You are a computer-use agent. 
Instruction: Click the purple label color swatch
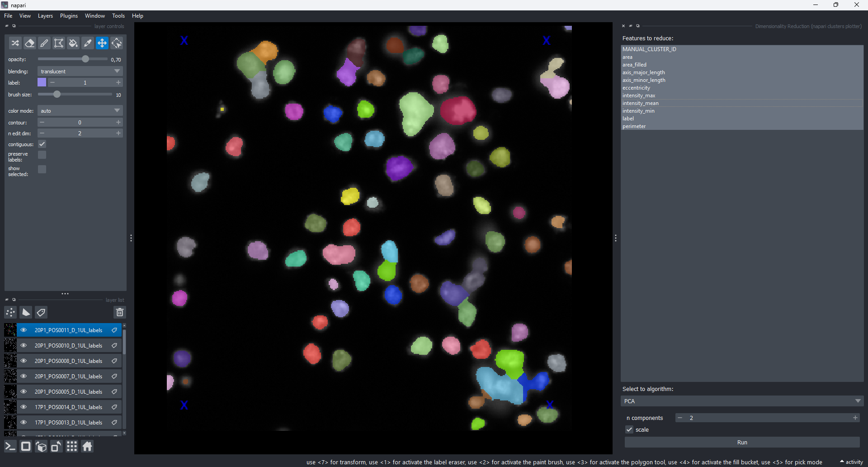(x=42, y=82)
